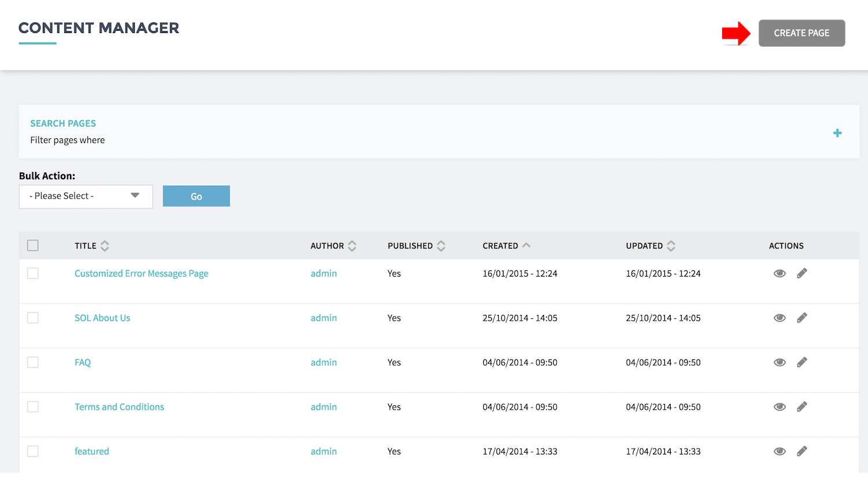Open the featured page link
The height and width of the screenshot is (481, 868).
tap(91, 451)
